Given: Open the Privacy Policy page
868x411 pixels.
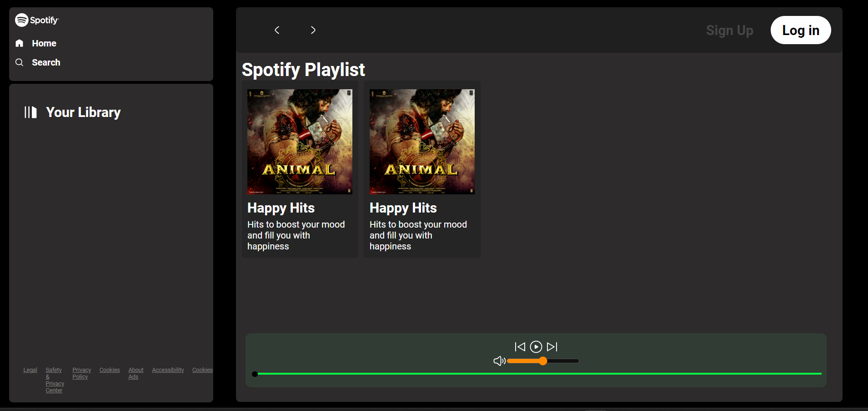Looking at the screenshot, I should (81, 373).
